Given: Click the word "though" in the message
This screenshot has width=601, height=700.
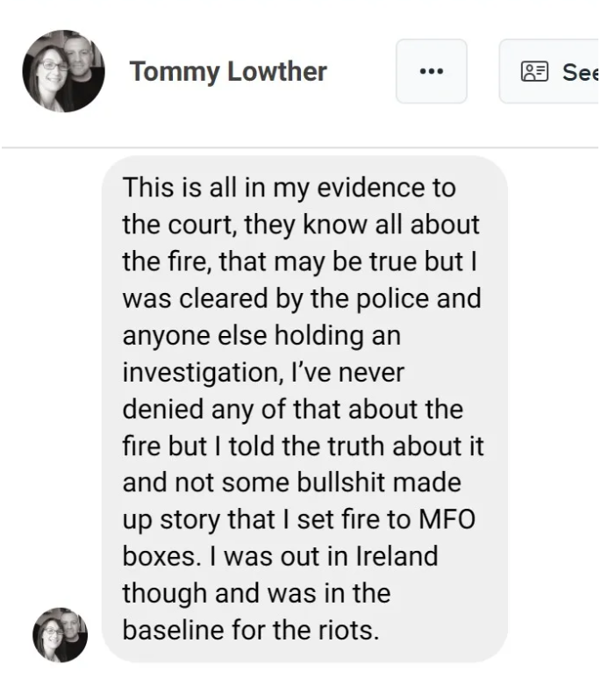Looking at the screenshot, I should [x=163, y=593].
